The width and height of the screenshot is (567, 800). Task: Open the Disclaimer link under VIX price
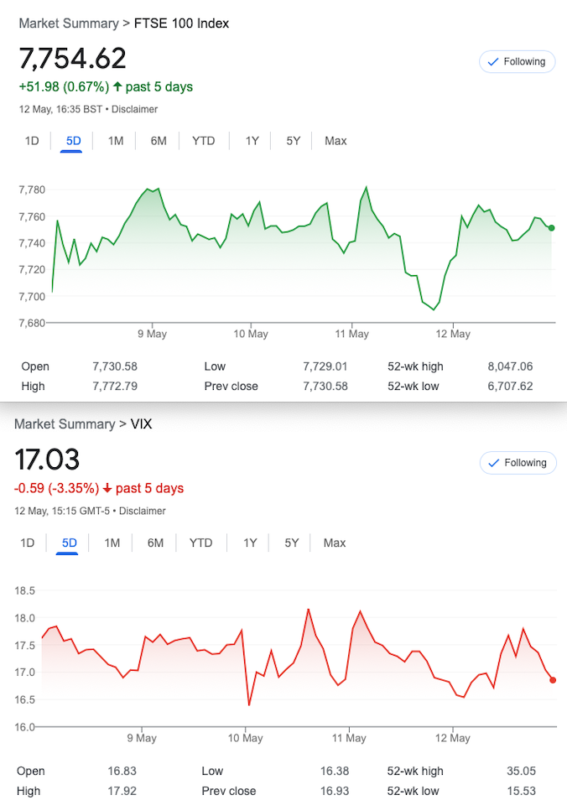pos(142,511)
